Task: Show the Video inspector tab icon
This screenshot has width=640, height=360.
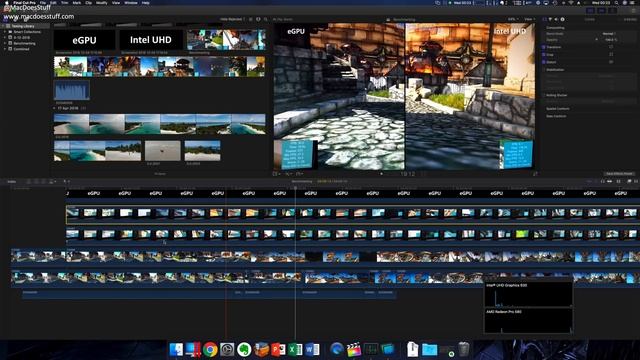Action: point(544,19)
